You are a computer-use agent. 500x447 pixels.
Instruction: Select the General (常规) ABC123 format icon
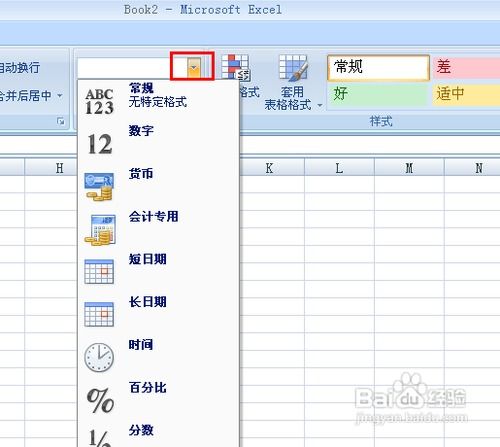99,101
